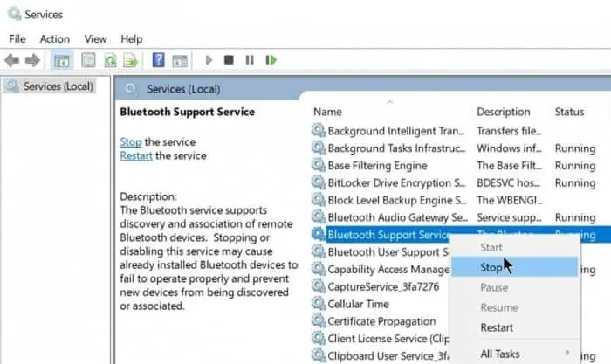Click gear icon beside Bluetooth User Support
611x364 pixels.
[319, 251]
